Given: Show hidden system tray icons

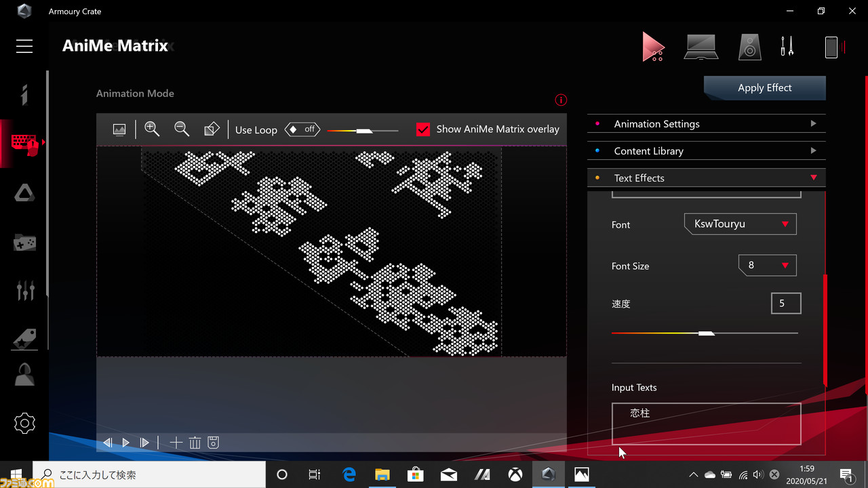Looking at the screenshot, I should click(x=693, y=475).
